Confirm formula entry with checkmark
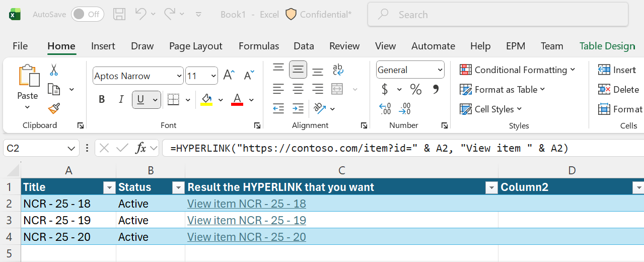Screen dimensions: 644x262 pos(122,148)
